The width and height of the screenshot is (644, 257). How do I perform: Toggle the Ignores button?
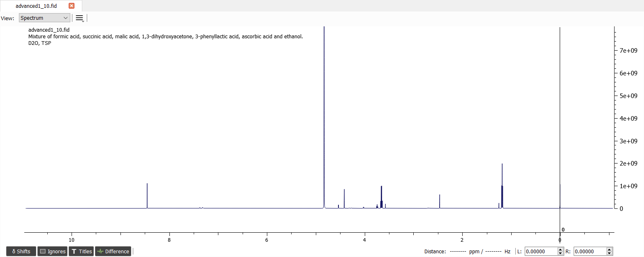pos(53,251)
